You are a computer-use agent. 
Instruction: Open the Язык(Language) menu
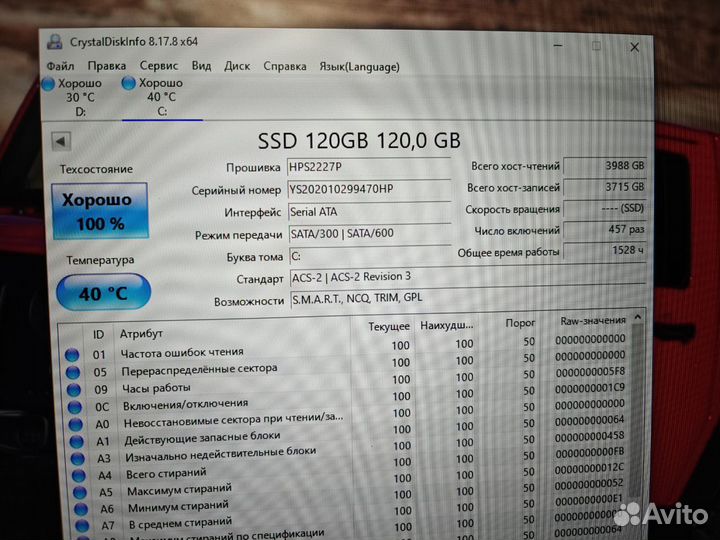coord(359,67)
